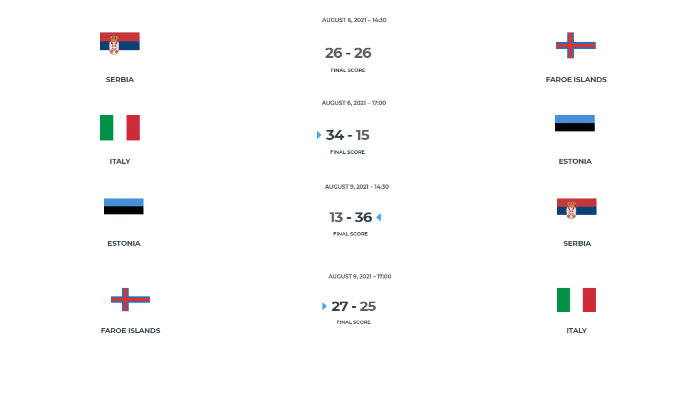The image size is (700, 400).
Task: Open the 34 - 15 match result
Action: coord(348,135)
